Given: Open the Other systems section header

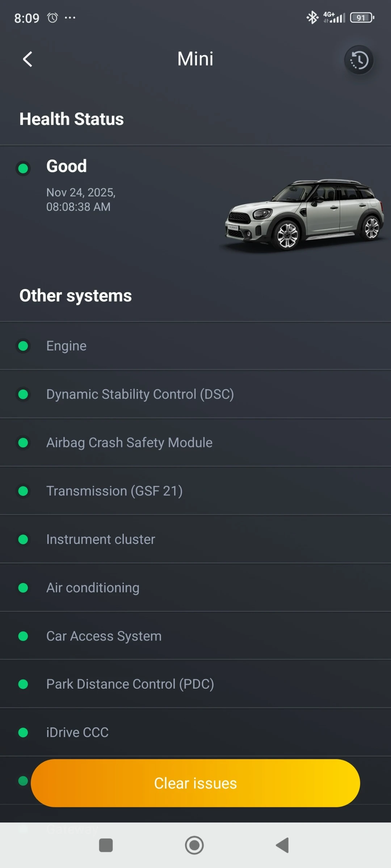Looking at the screenshot, I should pyautogui.click(x=75, y=295).
